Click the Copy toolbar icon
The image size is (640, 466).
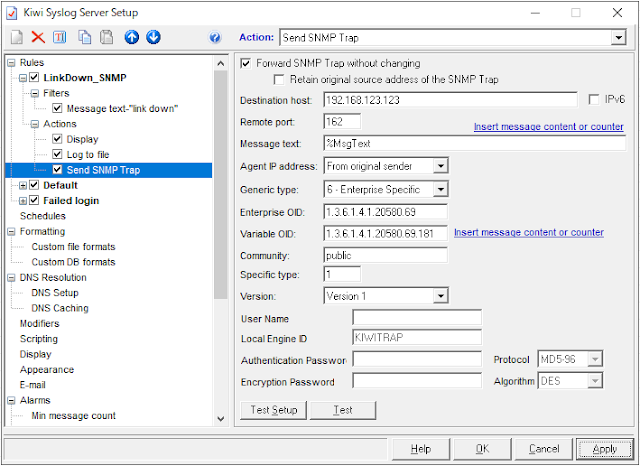coord(84,37)
